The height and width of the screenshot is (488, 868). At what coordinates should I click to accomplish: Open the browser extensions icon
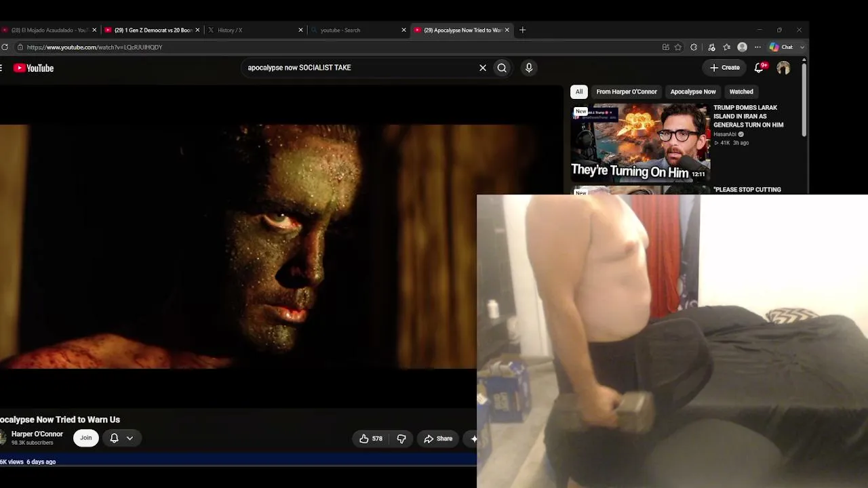pyautogui.click(x=694, y=47)
